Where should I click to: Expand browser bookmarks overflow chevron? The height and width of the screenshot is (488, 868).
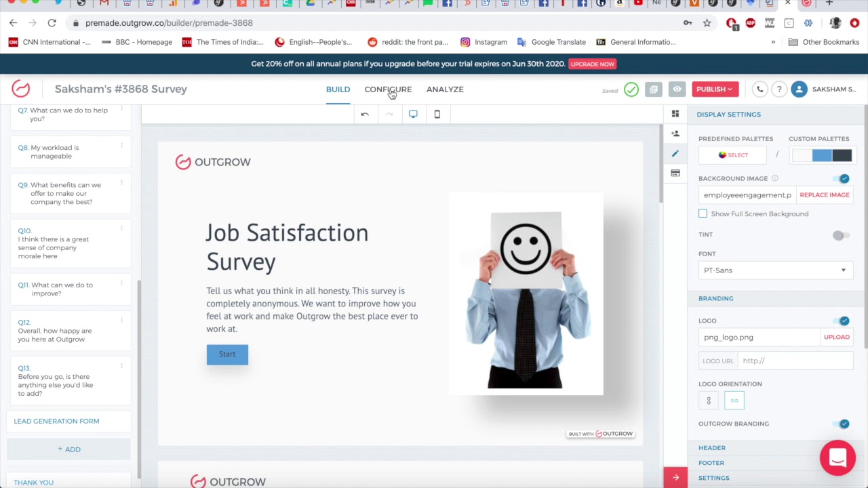(773, 42)
